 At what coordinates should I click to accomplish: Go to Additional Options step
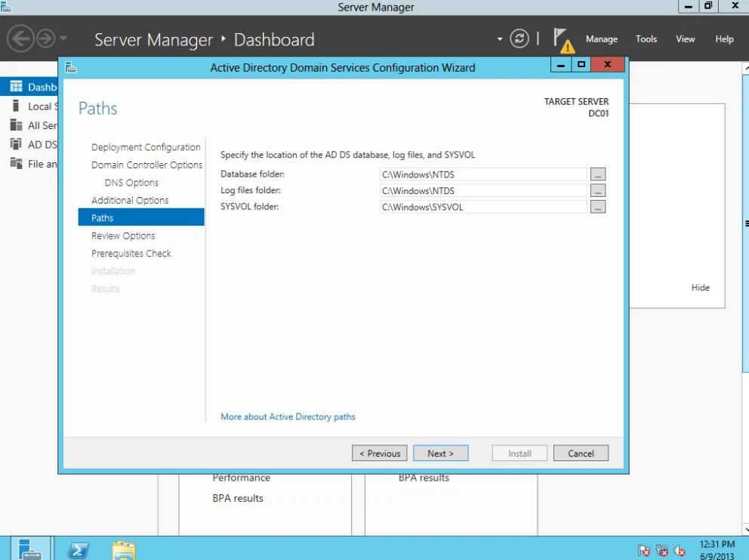130,200
